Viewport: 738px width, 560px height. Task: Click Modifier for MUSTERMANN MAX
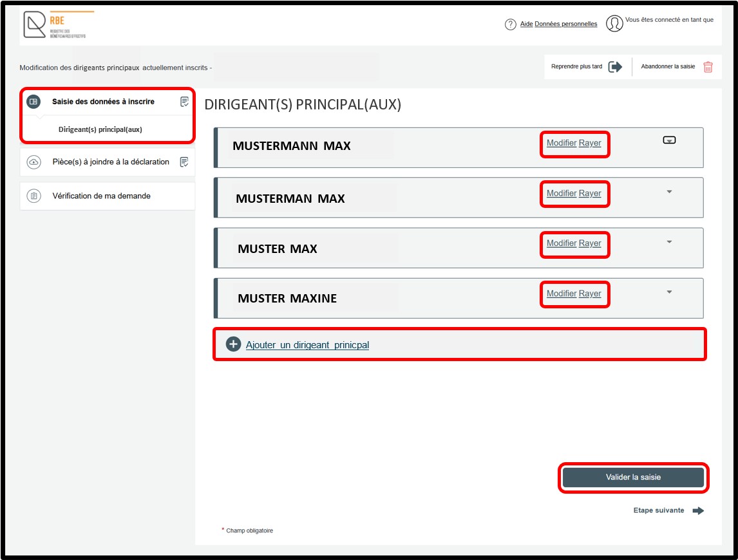point(561,143)
